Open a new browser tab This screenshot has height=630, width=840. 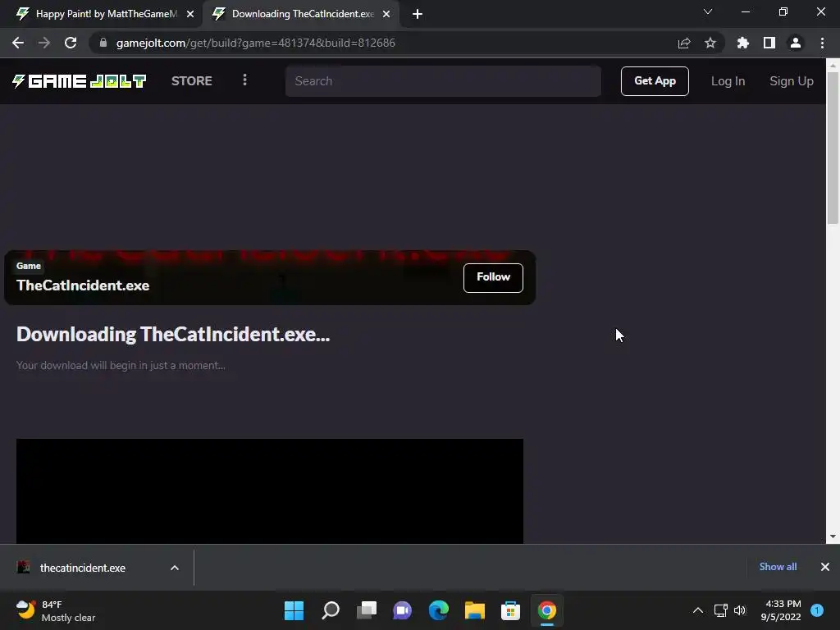418,14
